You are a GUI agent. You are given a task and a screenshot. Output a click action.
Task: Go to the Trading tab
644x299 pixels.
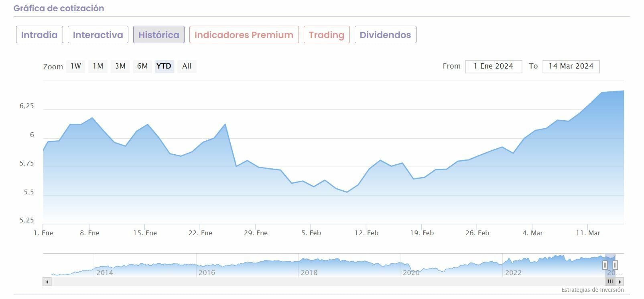pyautogui.click(x=327, y=35)
